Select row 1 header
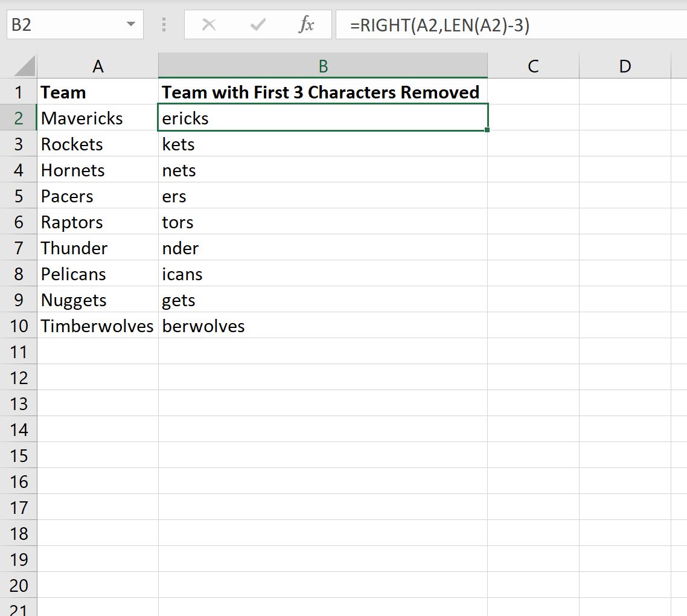 [x=18, y=92]
